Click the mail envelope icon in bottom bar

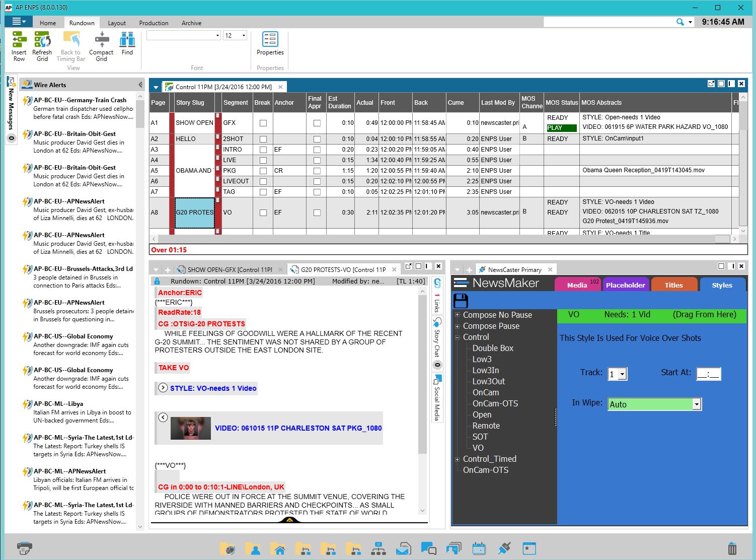point(404,548)
